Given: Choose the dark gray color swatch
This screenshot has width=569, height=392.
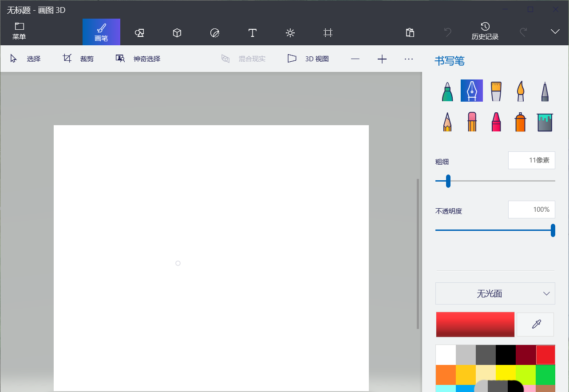Looking at the screenshot, I should pyautogui.click(x=486, y=355).
